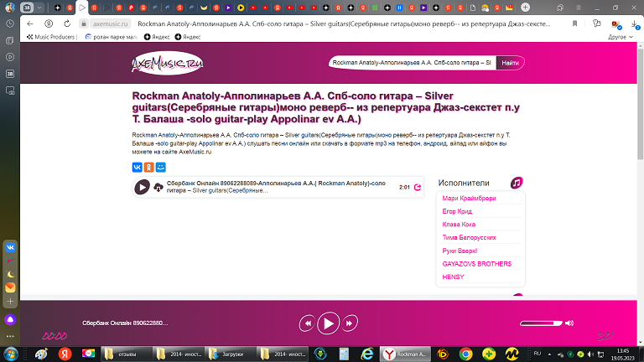Click Найти search button
The width and height of the screenshot is (644, 362).
pos(510,63)
